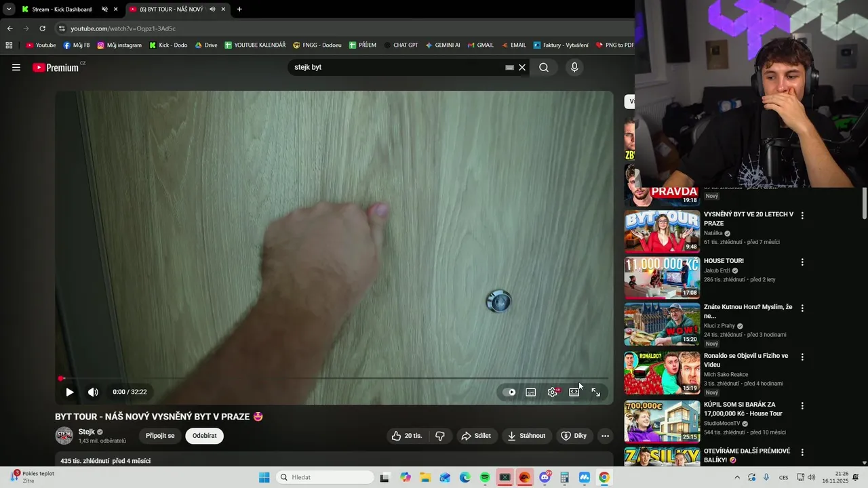Download video with Stáhnout
Viewport: 868px width, 488px height.
click(526, 436)
